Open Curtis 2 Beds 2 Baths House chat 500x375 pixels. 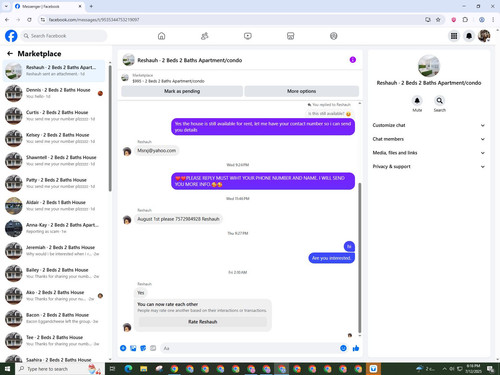tap(54, 116)
